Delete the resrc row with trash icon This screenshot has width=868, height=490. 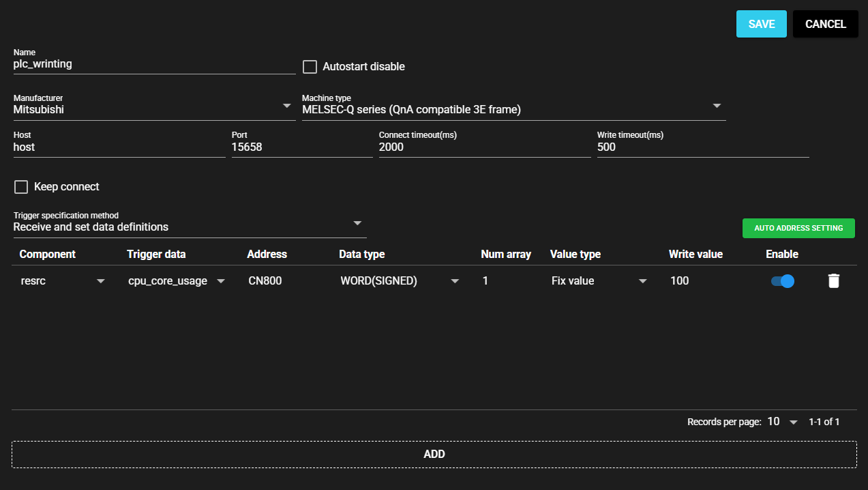[833, 281]
